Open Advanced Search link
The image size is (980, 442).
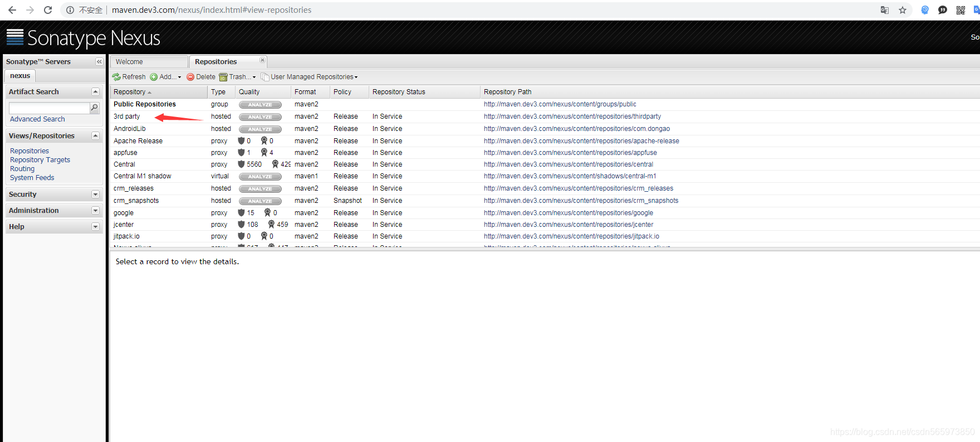(37, 119)
